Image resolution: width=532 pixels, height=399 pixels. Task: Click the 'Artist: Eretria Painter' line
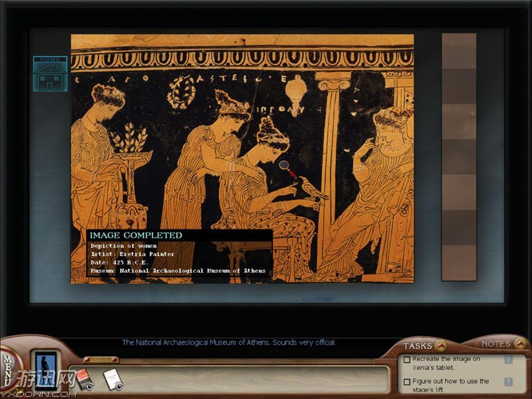(x=132, y=254)
